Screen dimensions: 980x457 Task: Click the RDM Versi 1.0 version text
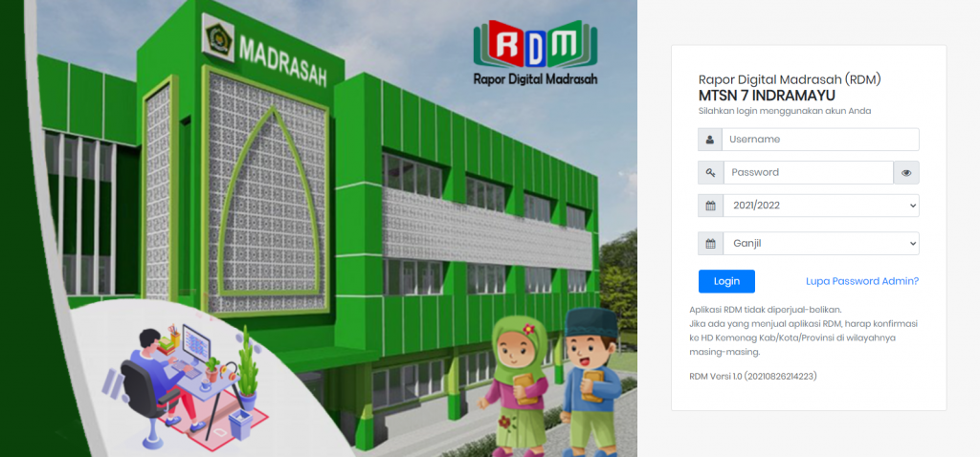pyautogui.click(x=753, y=377)
